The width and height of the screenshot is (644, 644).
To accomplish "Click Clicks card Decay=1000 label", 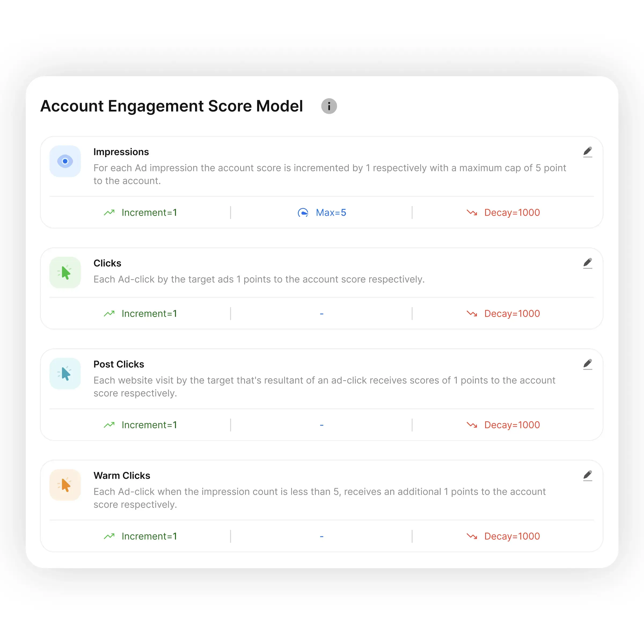I will point(512,313).
